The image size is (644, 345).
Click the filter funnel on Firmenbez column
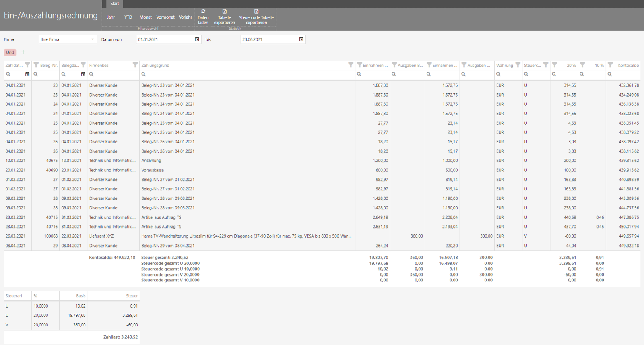135,65
